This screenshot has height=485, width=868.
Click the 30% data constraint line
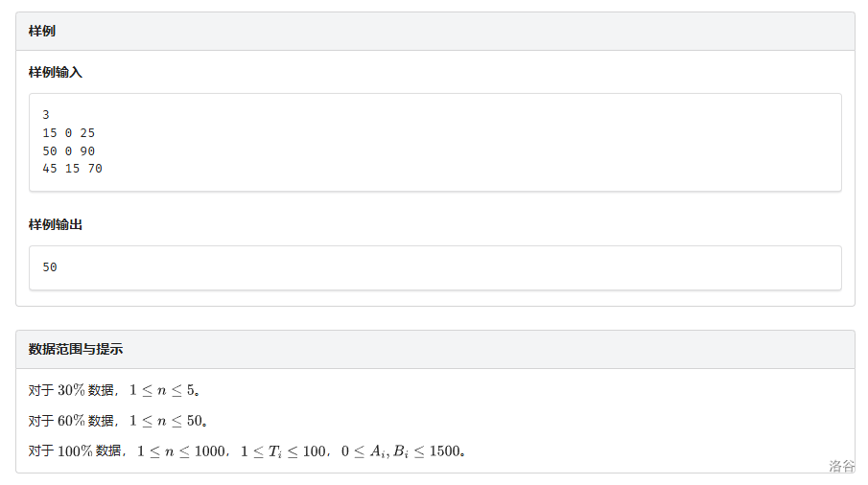coord(114,390)
